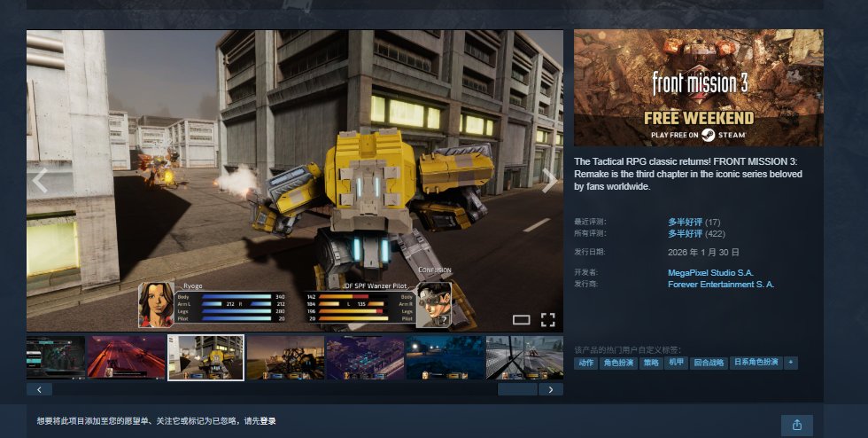This screenshot has height=438, width=868.
Task: Click the 登录 login link
Action: tap(267, 421)
